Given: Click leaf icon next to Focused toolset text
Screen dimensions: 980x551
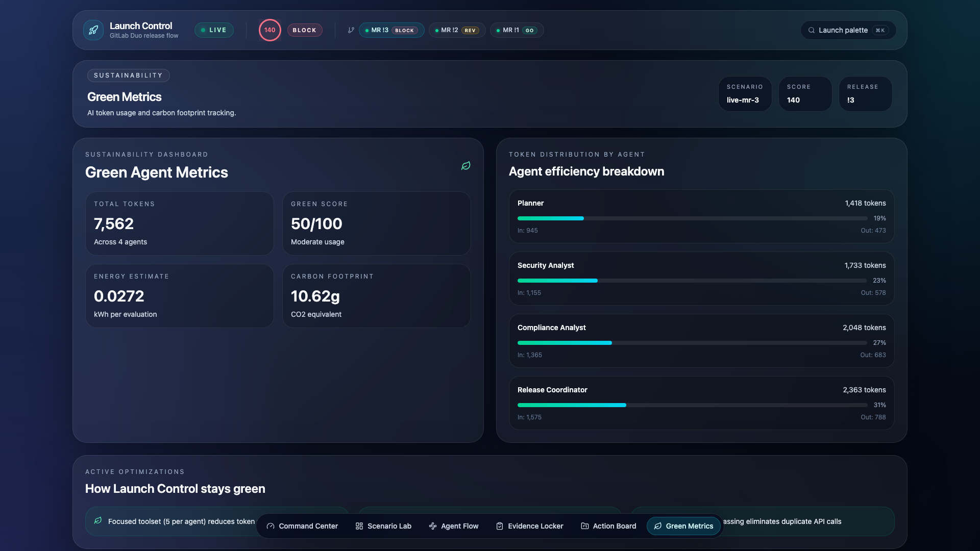Looking at the screenshot, I should click(x=97, y=521).
